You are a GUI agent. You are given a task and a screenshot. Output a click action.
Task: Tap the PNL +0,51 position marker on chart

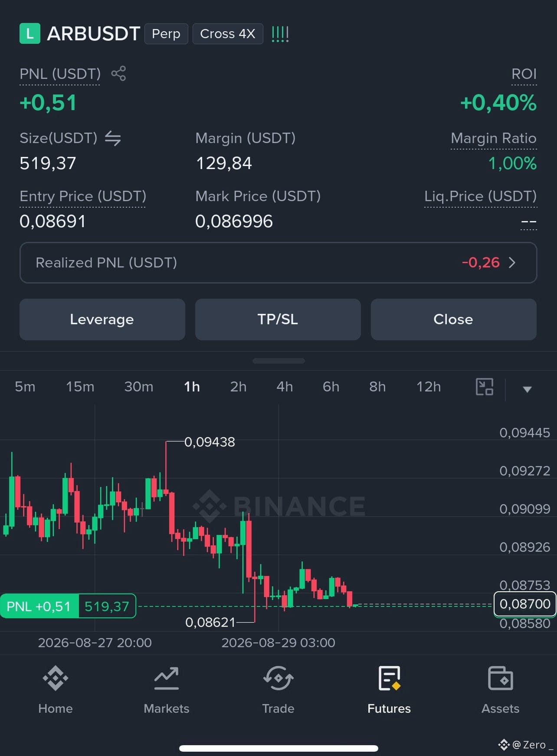68,606
